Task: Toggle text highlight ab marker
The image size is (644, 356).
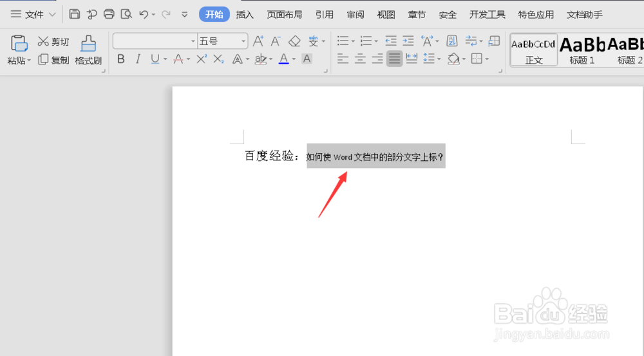Action: pyautogui.click(x=260, y=59)
